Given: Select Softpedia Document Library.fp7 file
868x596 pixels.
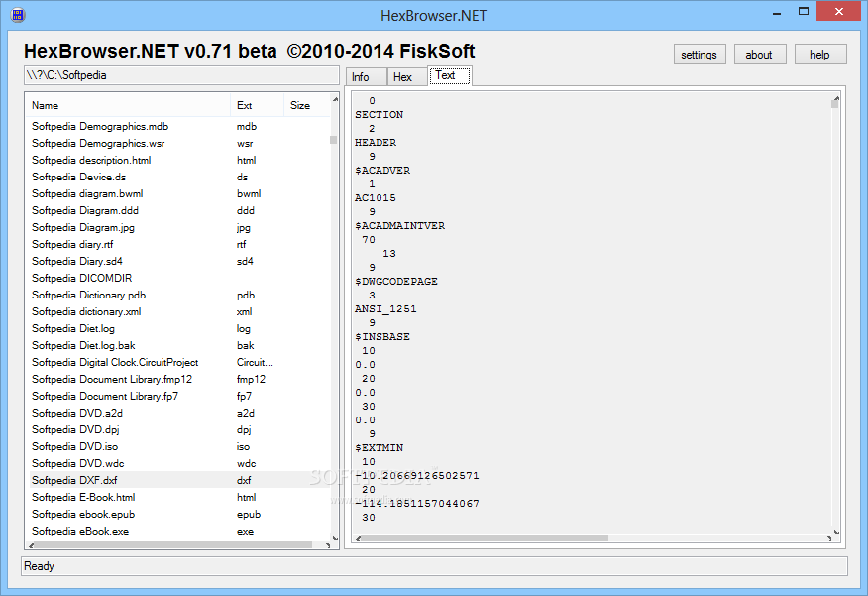Looking at the screenshot, I should 178,396.
